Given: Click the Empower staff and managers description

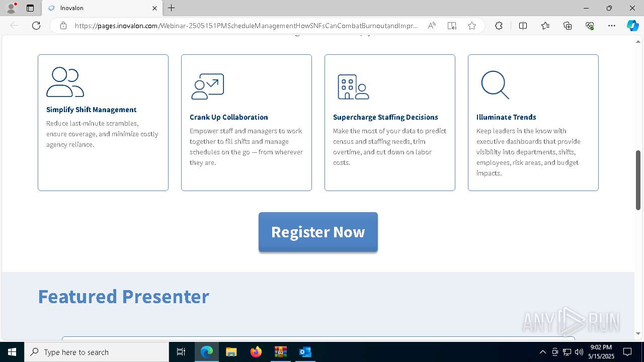Looking at the screenshot, I should pyautogui.click(x=247, y=147).
